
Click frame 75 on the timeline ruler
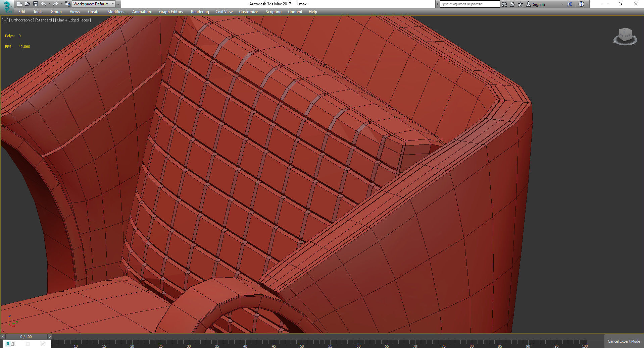point(444,346)
